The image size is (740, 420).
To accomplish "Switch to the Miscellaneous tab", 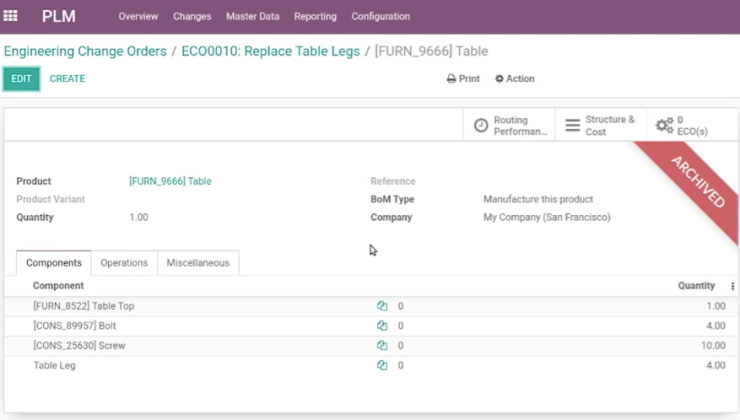I will pyautogui.click(x=198, y=263).
